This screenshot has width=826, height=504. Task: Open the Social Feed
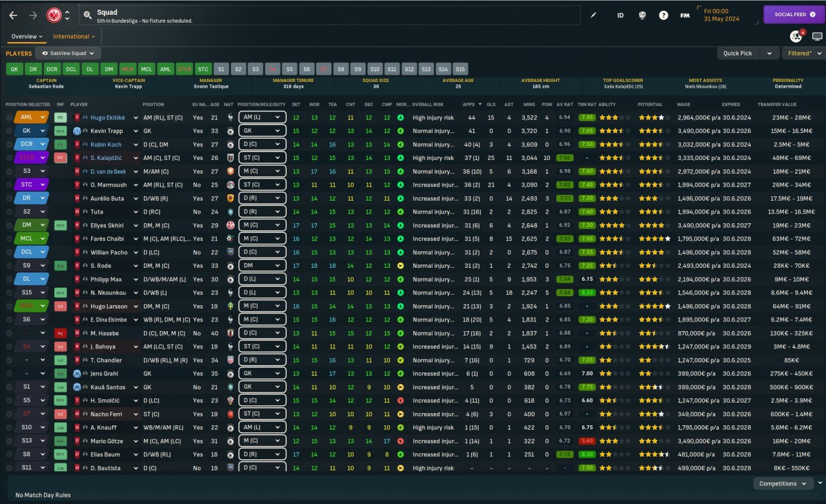[794, 14]
